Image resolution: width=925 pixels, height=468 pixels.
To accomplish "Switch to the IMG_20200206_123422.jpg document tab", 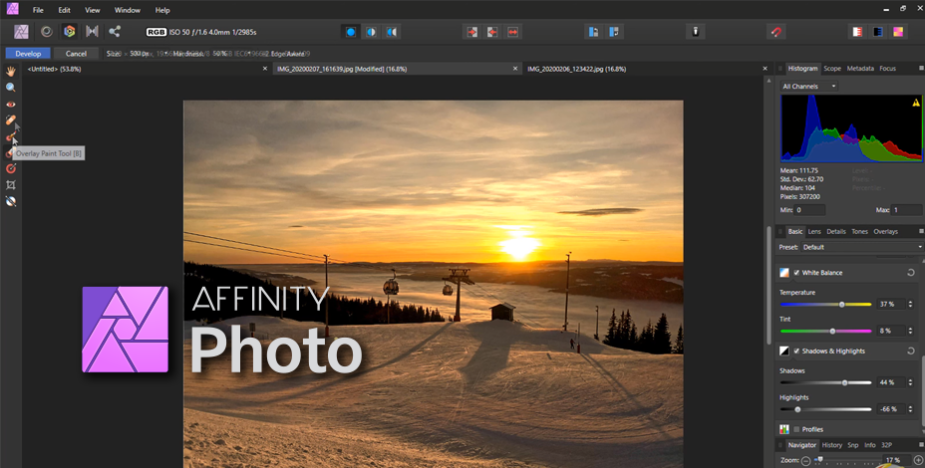I will point(576,69).
